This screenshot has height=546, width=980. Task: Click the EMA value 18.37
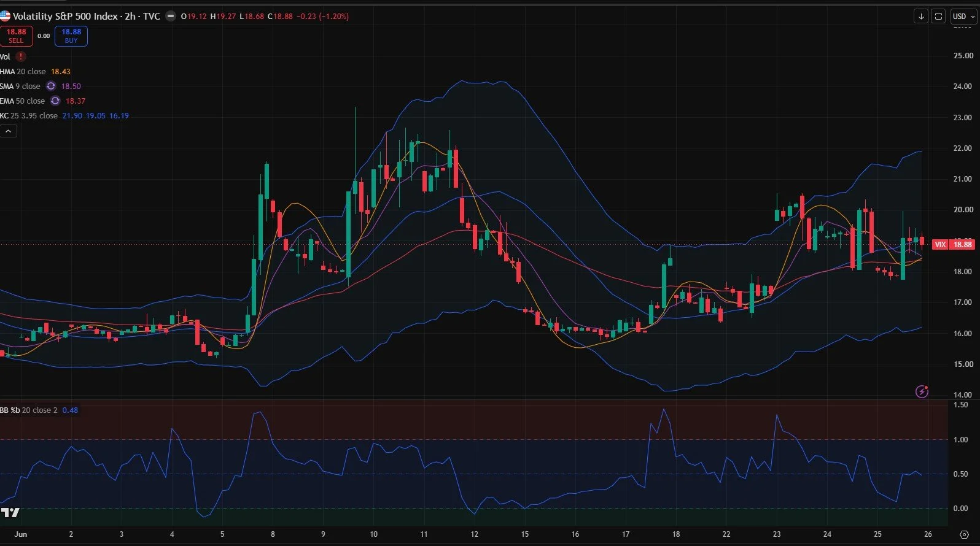coord(76,101)
